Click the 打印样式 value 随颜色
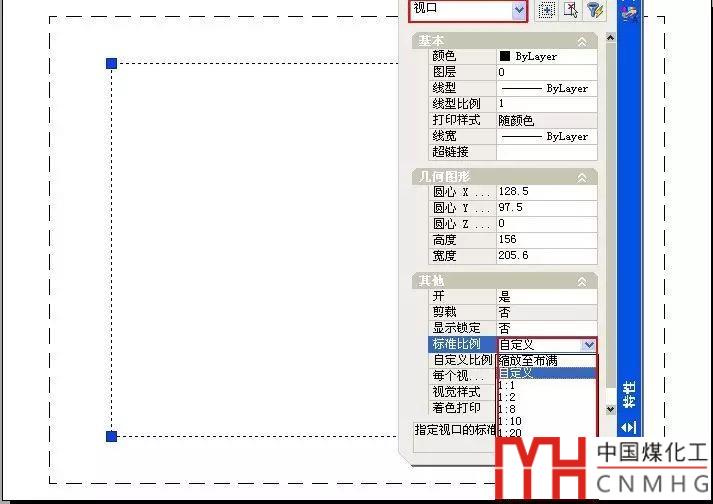713x504 pixels. 547,120
